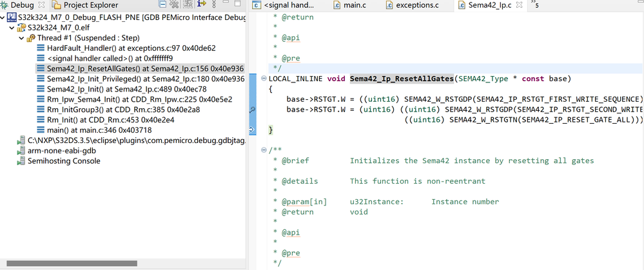Click process icon beside Semihosting Console
644x270 pixels.
pos(21,161)
